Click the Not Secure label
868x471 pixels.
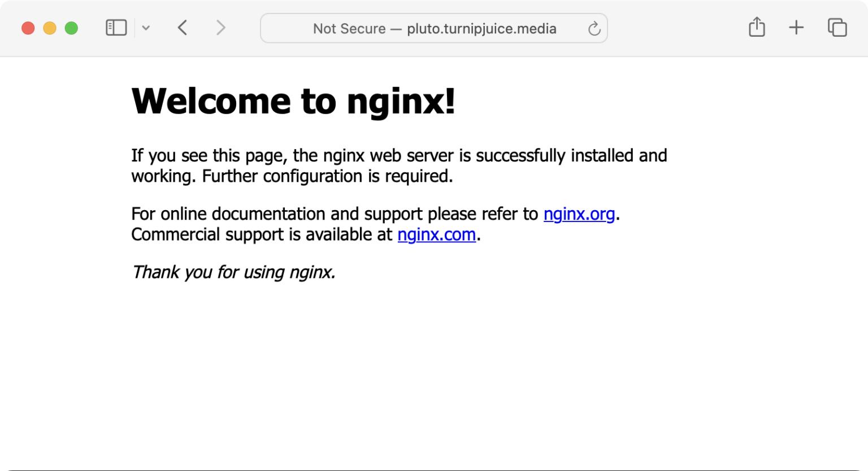pos(350,28)
